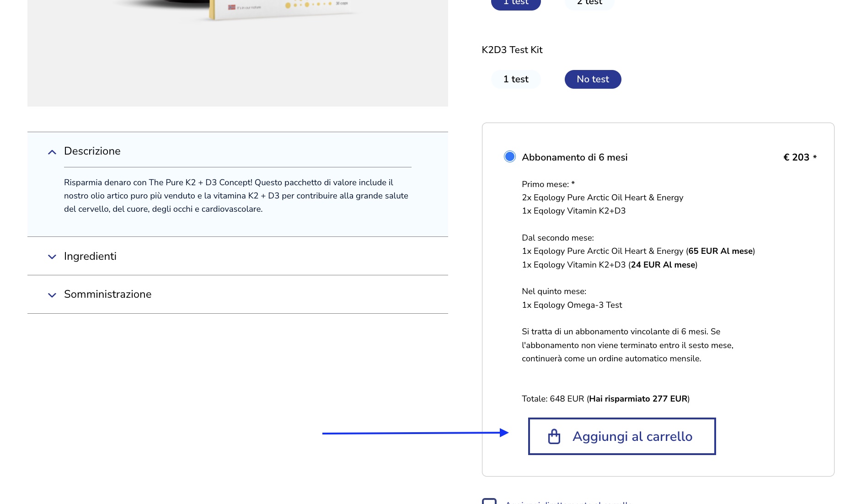The image size is (867, 504).
Task: Add the subscription to the cart
Action: pyautogui.click(x=622, y=436)
